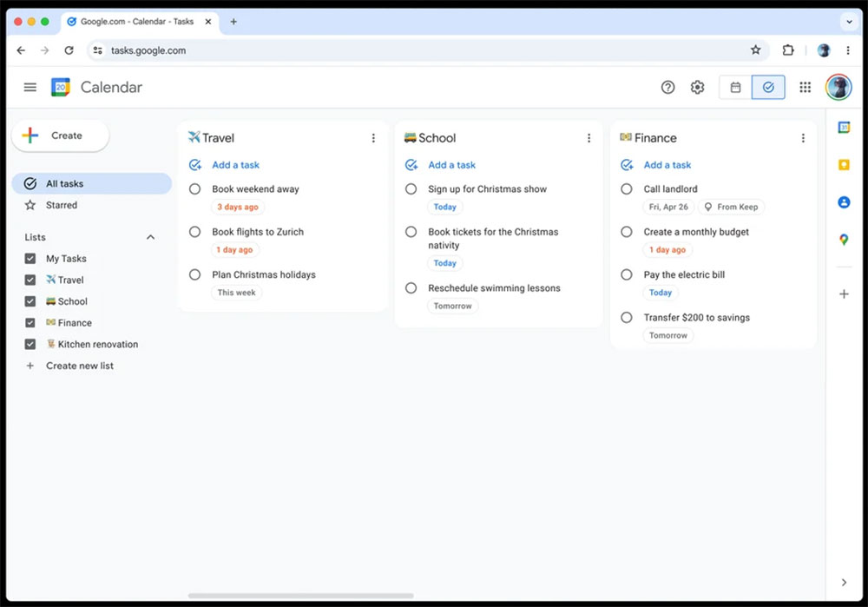Click 'Tomorrow' chip under Transfer $200
868x607 pixels.
[x=667, y=335]
